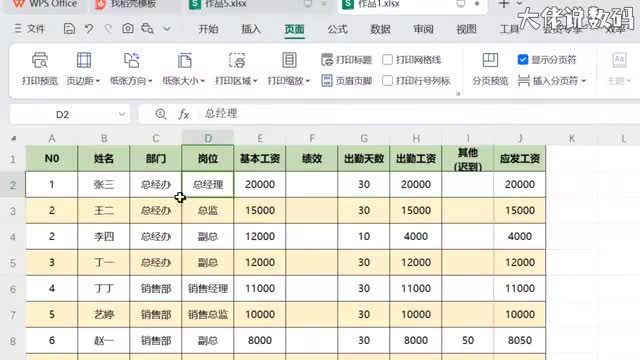Click the select-all corner triangle
Viewport: 640px width, 360px height.
13,138
